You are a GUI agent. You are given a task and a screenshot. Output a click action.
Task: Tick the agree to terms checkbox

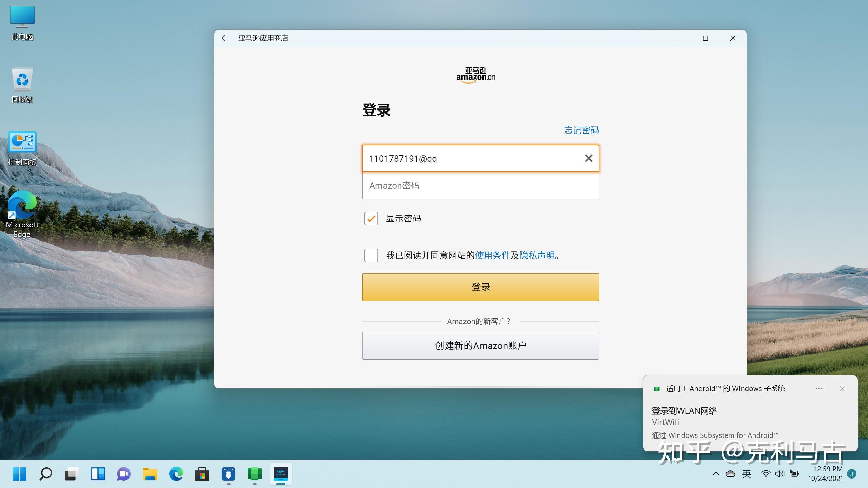pyautogui.click(x=371, y=255)
